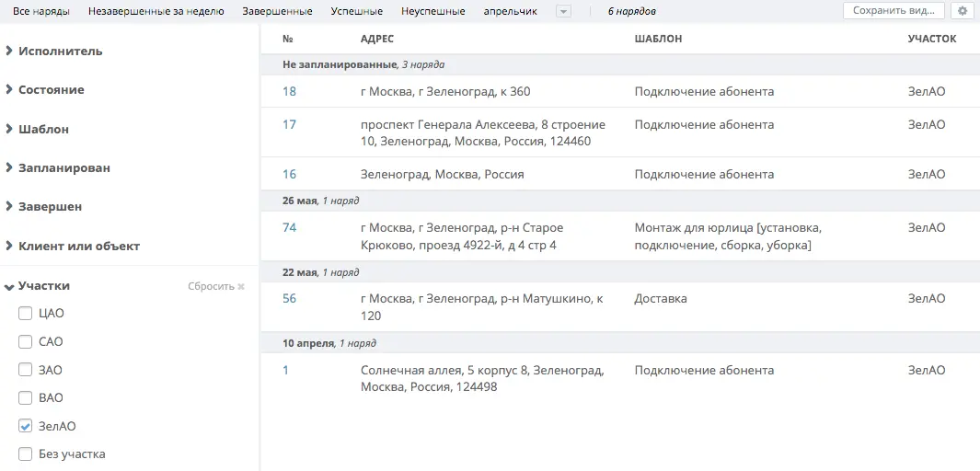Open work order number 1

[285, 371]
